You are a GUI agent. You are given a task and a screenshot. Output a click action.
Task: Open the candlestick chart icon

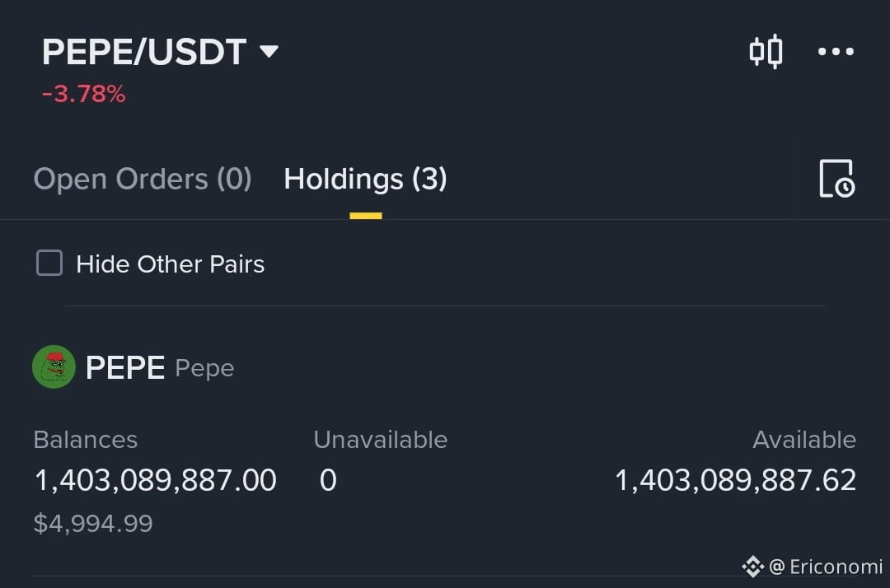(766, 52)
